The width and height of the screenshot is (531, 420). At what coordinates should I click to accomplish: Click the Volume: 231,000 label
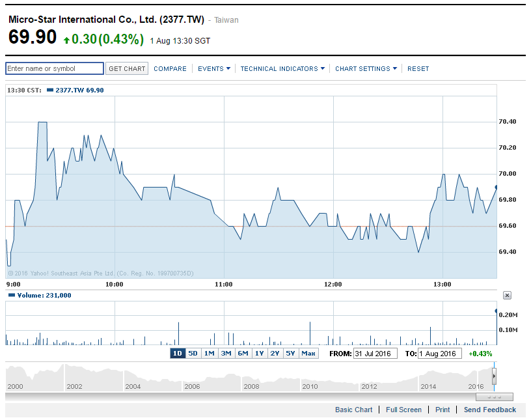(x=44, y=295)
